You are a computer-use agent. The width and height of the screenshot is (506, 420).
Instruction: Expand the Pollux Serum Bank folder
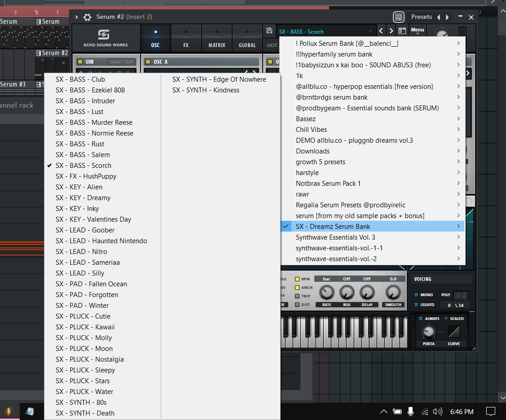point(373,43)
